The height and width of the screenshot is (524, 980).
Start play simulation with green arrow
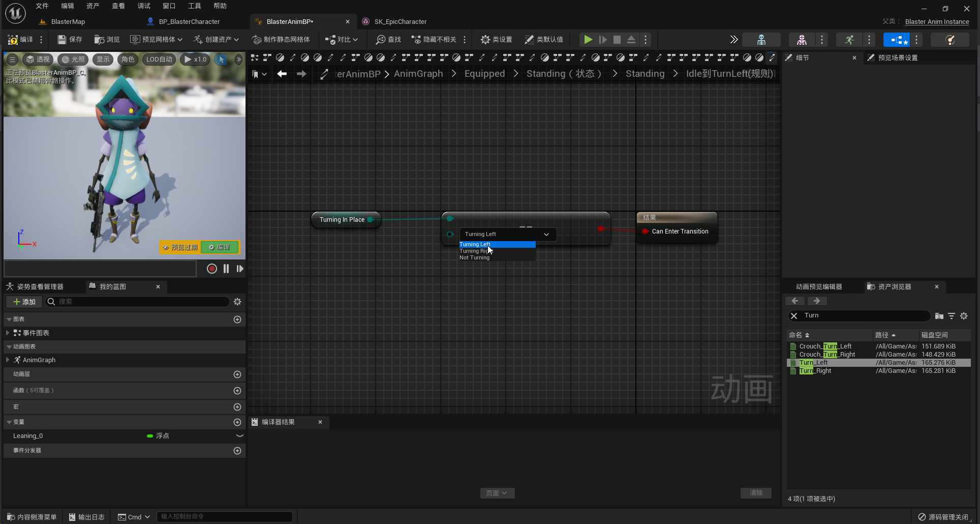tap(588, 39)
